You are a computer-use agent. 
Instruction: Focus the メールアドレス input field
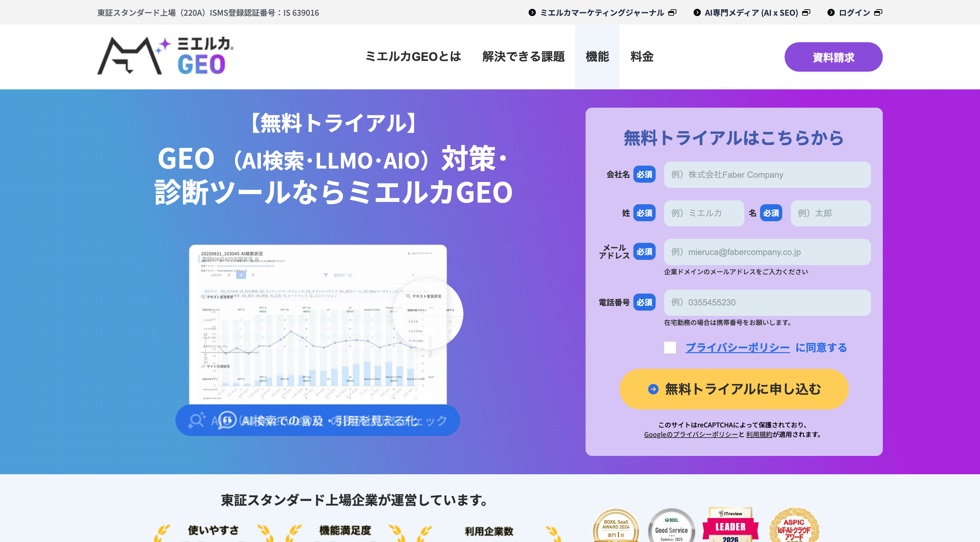click(767, 252)
